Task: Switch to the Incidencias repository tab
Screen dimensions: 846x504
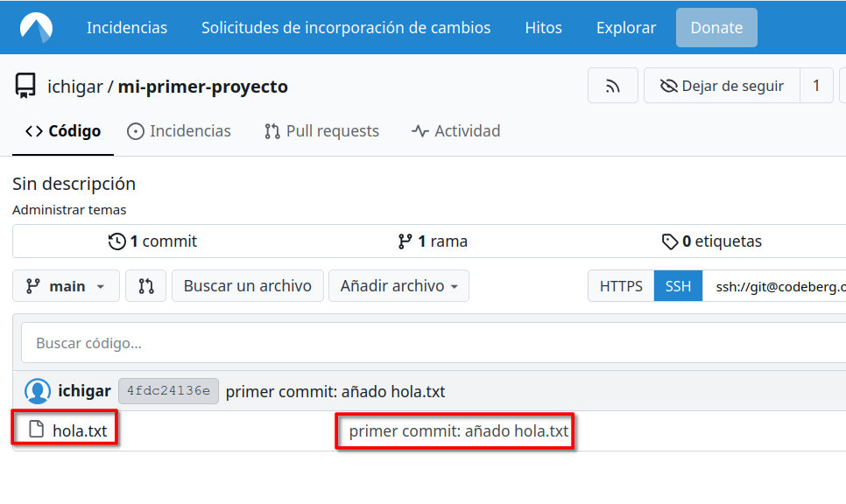Action: (180, 131)
